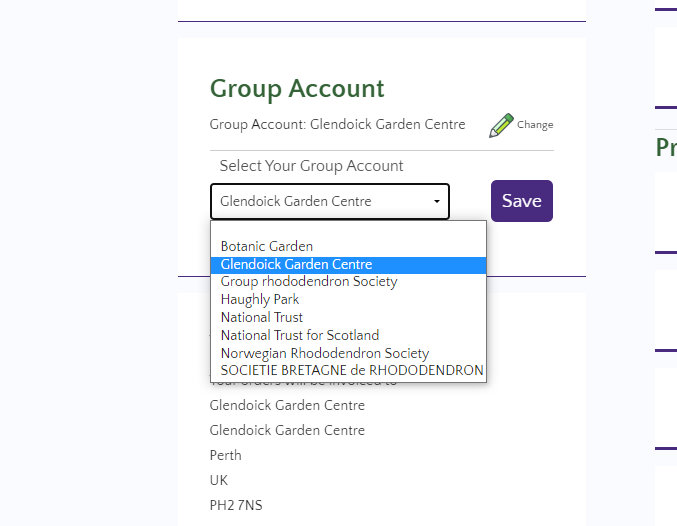Click the group account combo box field
The height and width of the screenshot is (526, 677).
pyautogui.click(x=320, y=201)
